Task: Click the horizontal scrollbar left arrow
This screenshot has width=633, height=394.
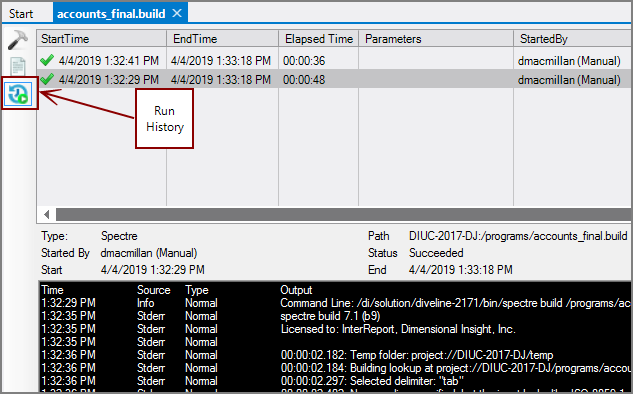Action: click(46, 214)
